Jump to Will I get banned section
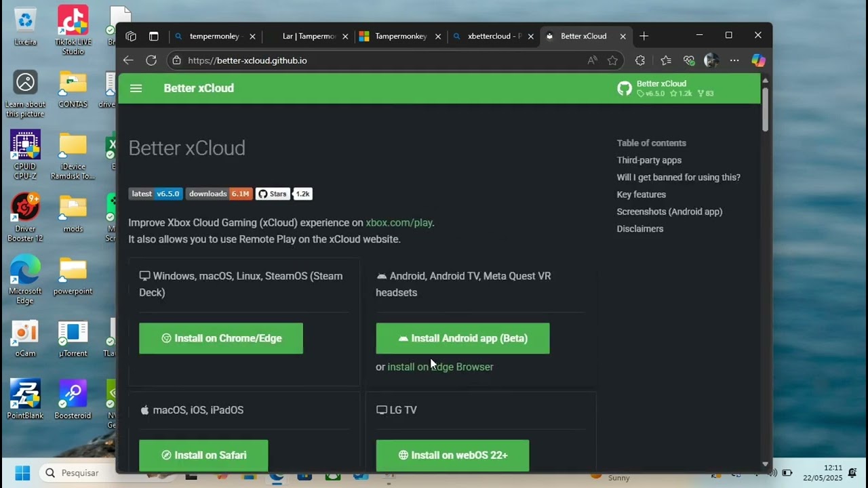The image size is (868, 488). coord(678,178)
